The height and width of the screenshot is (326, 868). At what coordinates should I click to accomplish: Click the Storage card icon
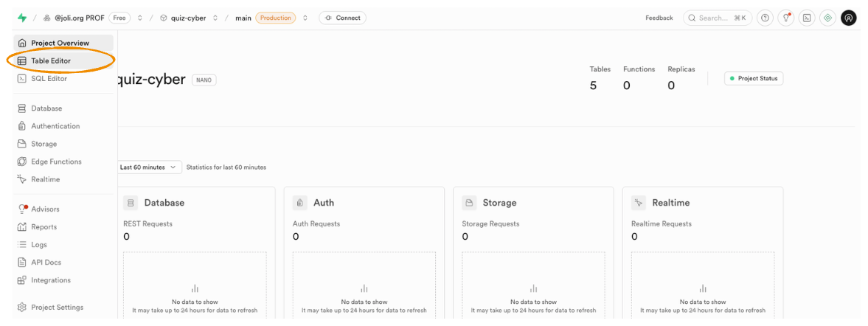469,203
